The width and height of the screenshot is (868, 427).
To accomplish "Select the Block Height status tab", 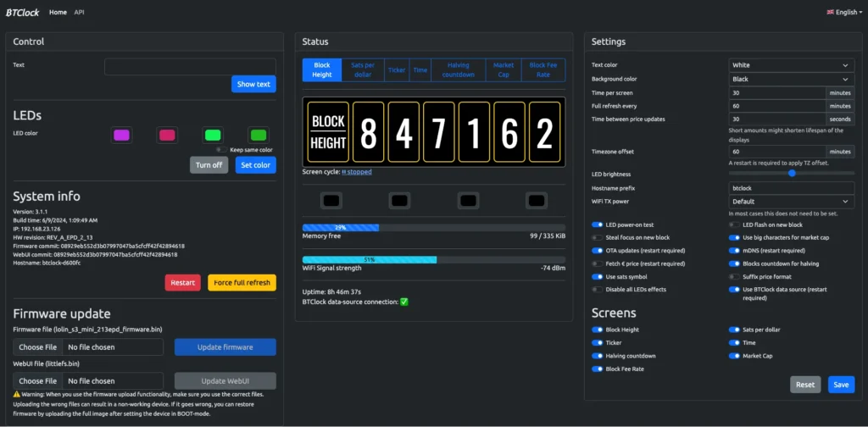I will pos(321,70).
